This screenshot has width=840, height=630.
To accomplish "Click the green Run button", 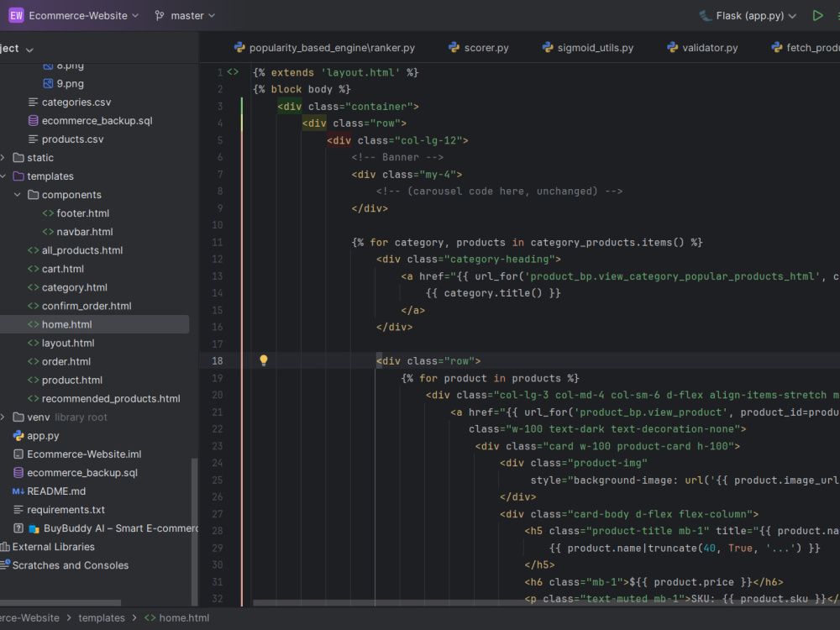I will 817,15.
